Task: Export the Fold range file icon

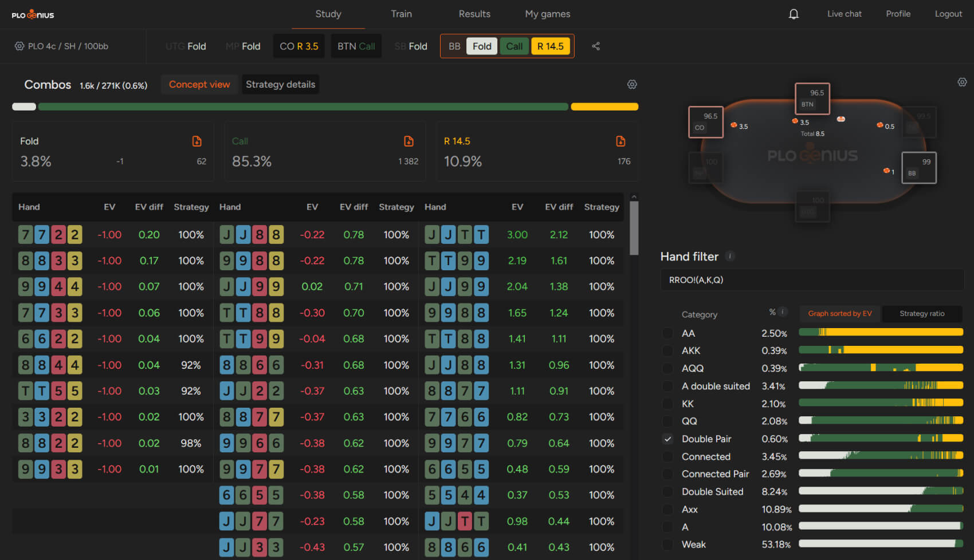Action: (197, 141)
